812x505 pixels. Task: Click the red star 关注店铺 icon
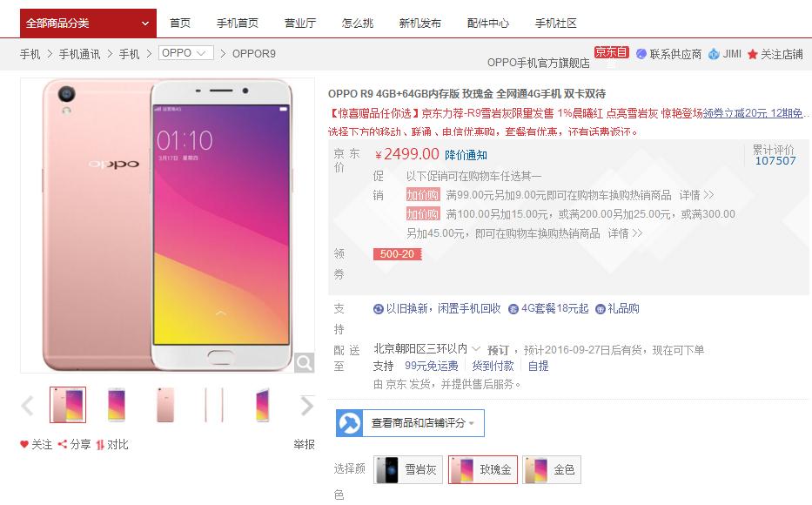(753, 54)
